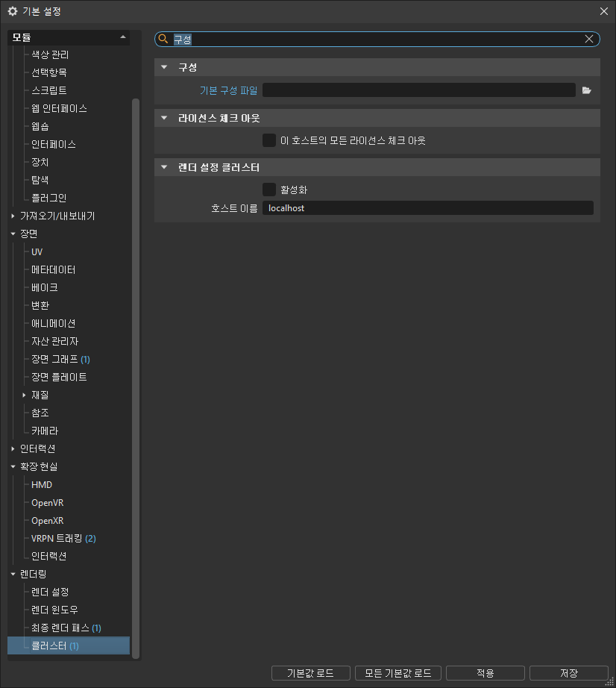Select the 색상 관리 module
This screenshot has width=616, height=688.
tap(49, 54)
